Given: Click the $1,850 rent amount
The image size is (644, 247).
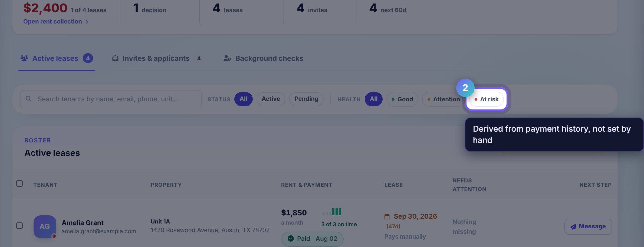Looking at the screenshot, I should pos(294,213).
